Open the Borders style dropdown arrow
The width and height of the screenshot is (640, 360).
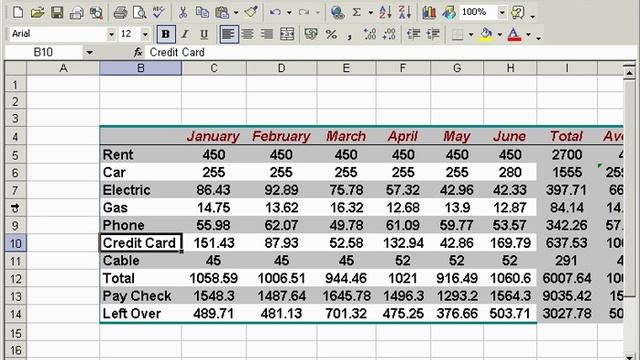(x=471, y=35)
